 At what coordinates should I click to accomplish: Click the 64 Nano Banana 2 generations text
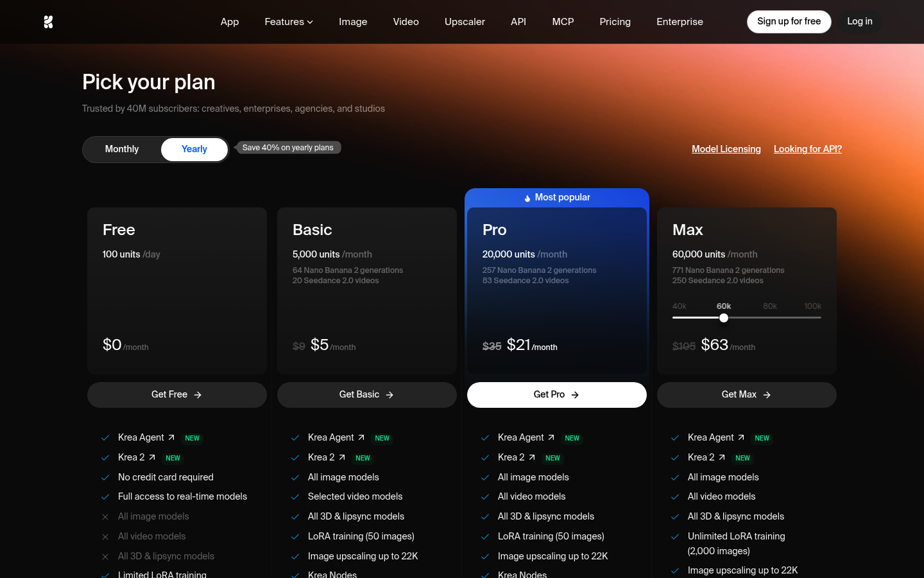coord(348,270)
